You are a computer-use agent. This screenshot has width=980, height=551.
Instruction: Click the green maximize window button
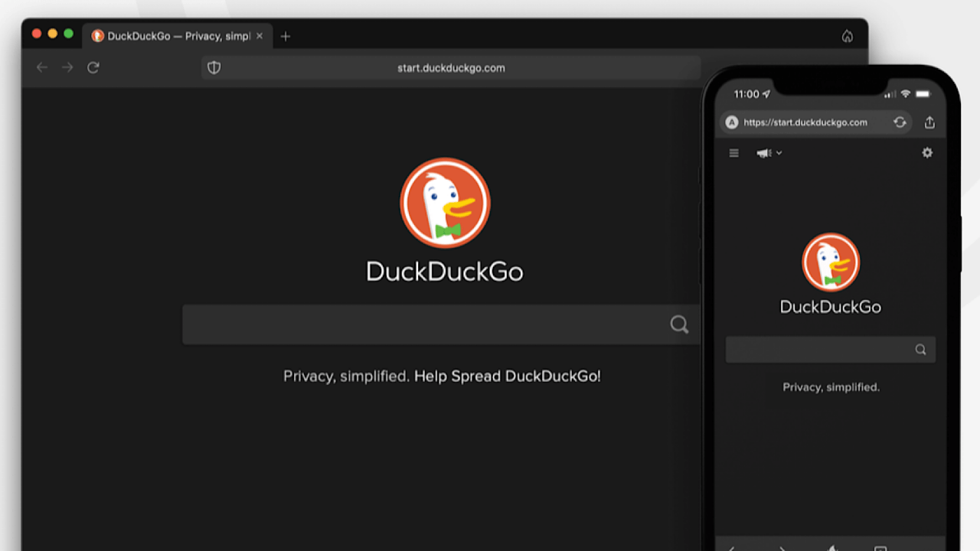coord(69,34)
